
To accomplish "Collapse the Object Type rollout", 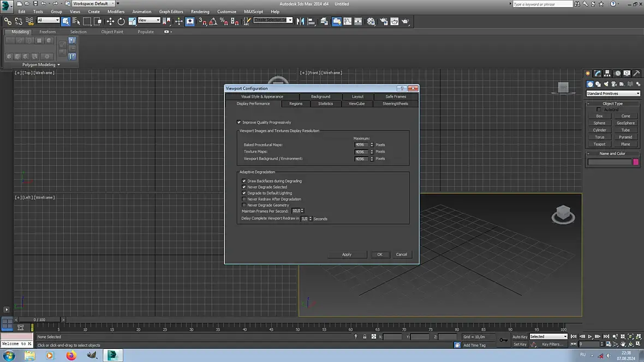I will [612, 103].
